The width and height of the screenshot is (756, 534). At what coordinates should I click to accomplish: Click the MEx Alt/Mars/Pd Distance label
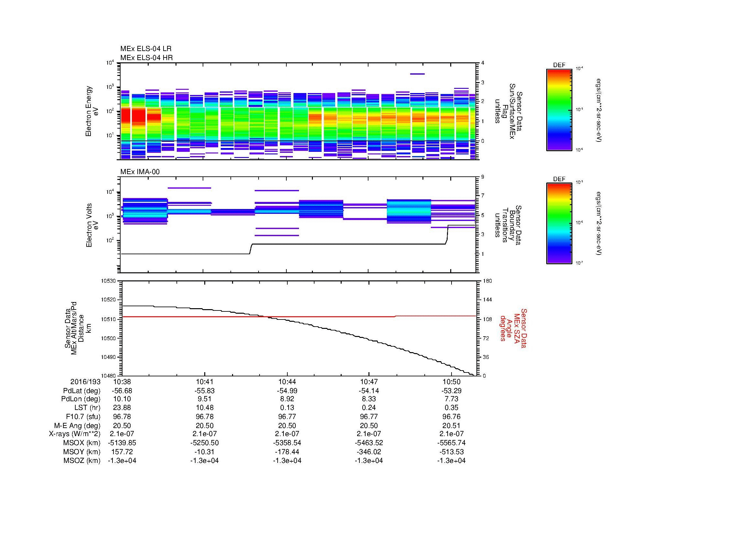[77, 328]
